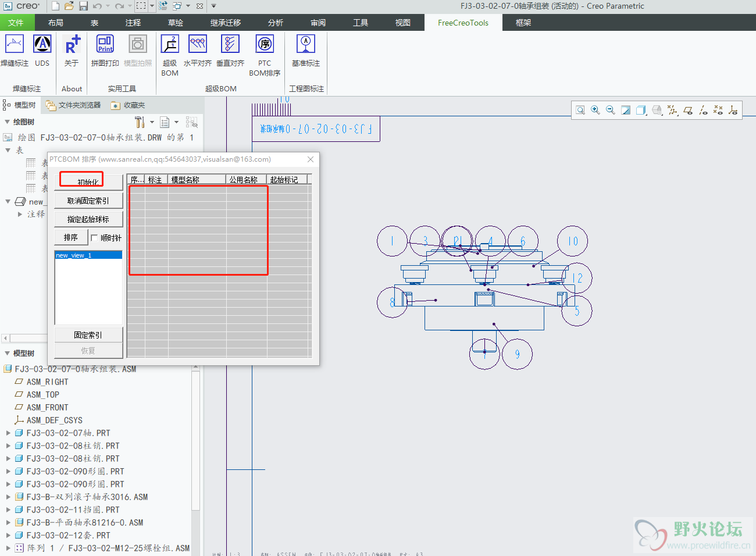Click the Refit zoom icon
The height and width of the screenshot is (556, 756).
[x=580, y=110]
